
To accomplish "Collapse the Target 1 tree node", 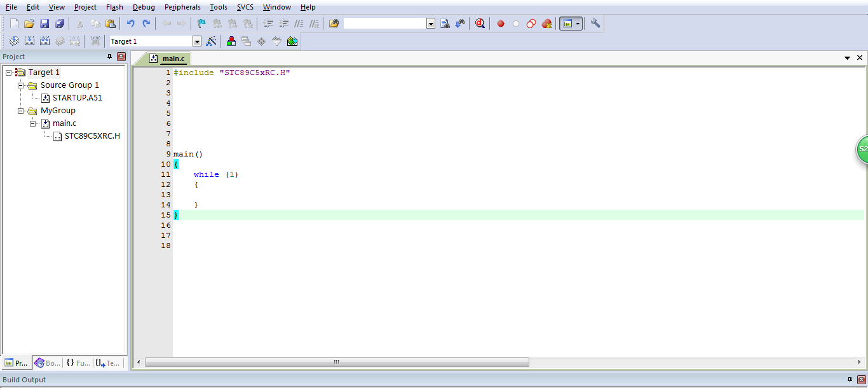I will (x=8, y=73).
